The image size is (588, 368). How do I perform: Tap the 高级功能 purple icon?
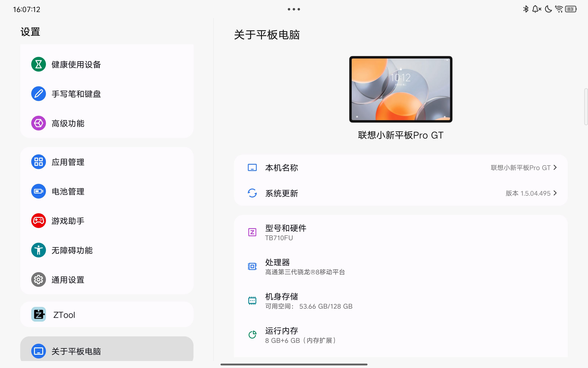tap(38, 123)
